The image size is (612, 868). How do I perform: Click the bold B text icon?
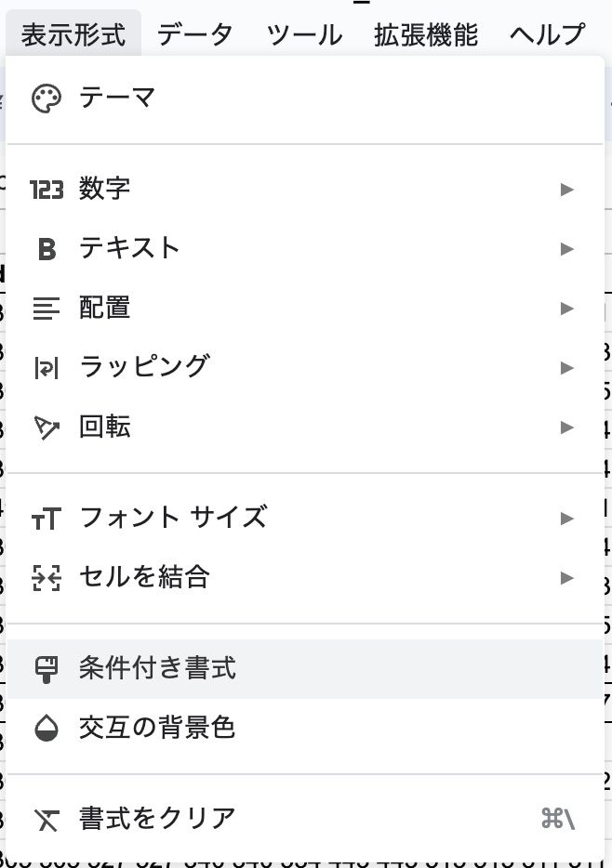[47, 249]
